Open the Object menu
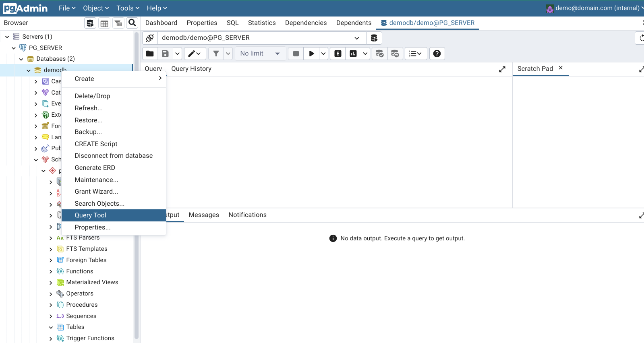Viewport: 644px width, 343px height. click(96, 8)
